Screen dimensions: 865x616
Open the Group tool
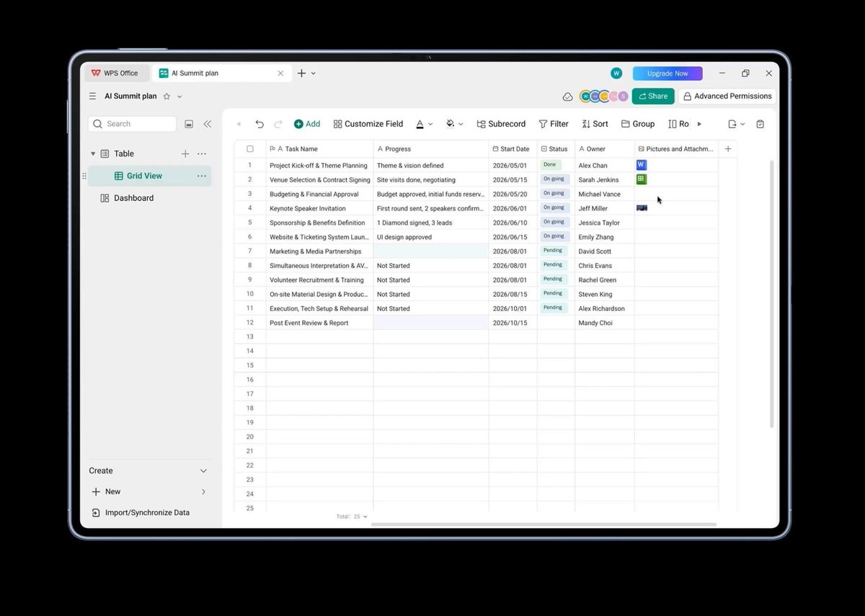tap(638, 124)
